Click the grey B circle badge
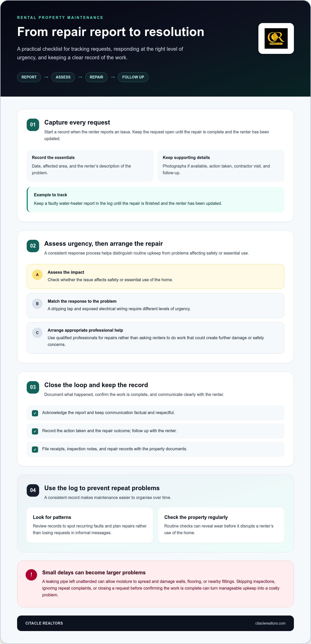The height and width of the screenshot is (644, 311). coord(37,304)
